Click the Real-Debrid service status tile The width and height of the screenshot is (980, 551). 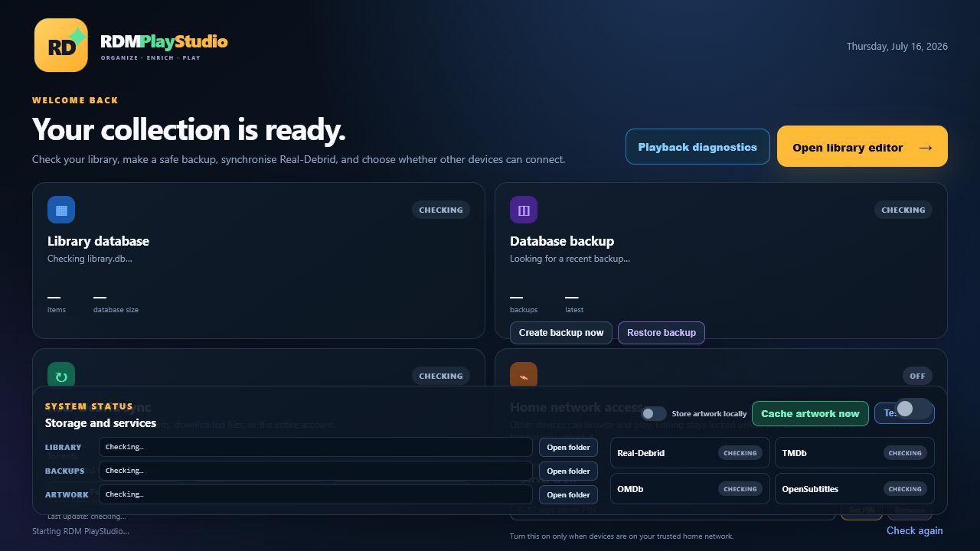690,453
